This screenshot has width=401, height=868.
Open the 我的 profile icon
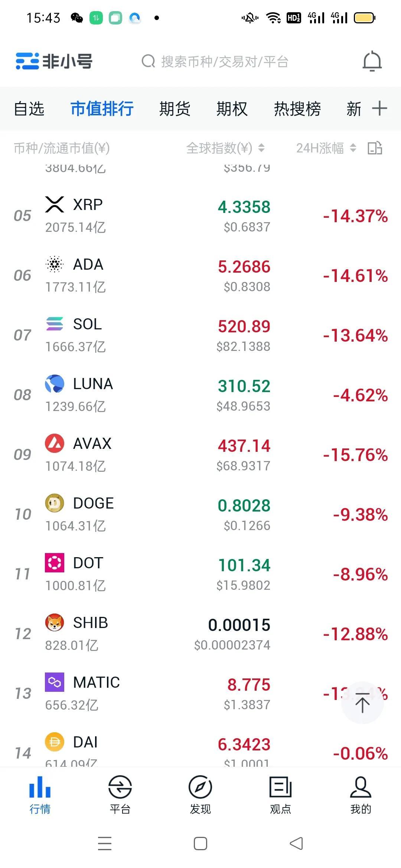coord(361,787)
